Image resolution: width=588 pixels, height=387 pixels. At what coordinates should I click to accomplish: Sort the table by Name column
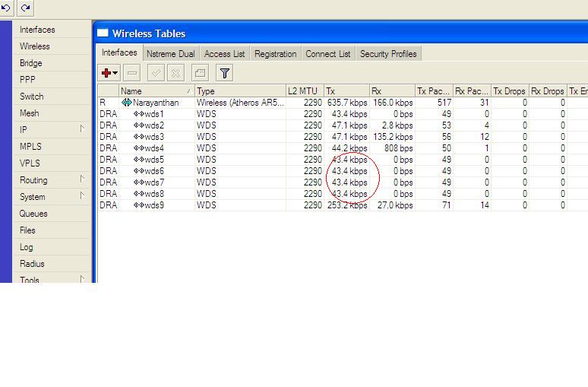[x=156, y=90]
